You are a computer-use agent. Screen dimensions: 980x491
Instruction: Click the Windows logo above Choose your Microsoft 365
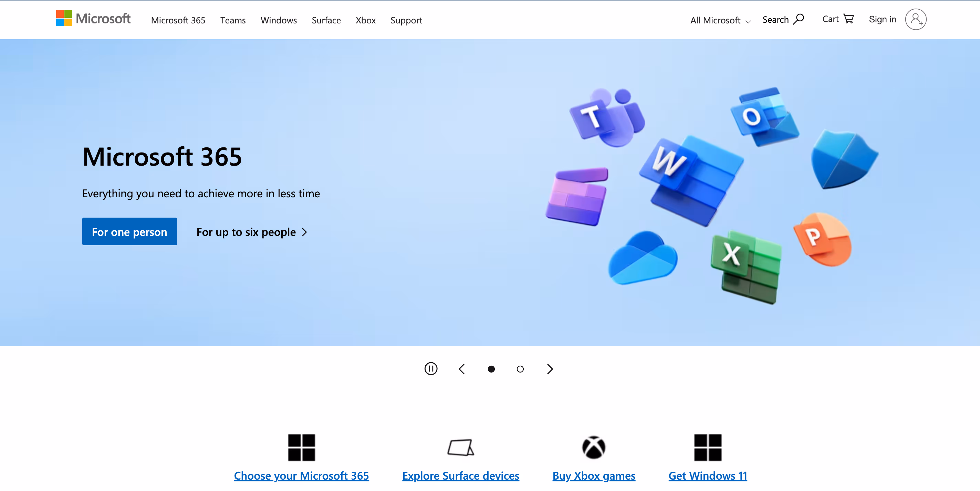301,447
